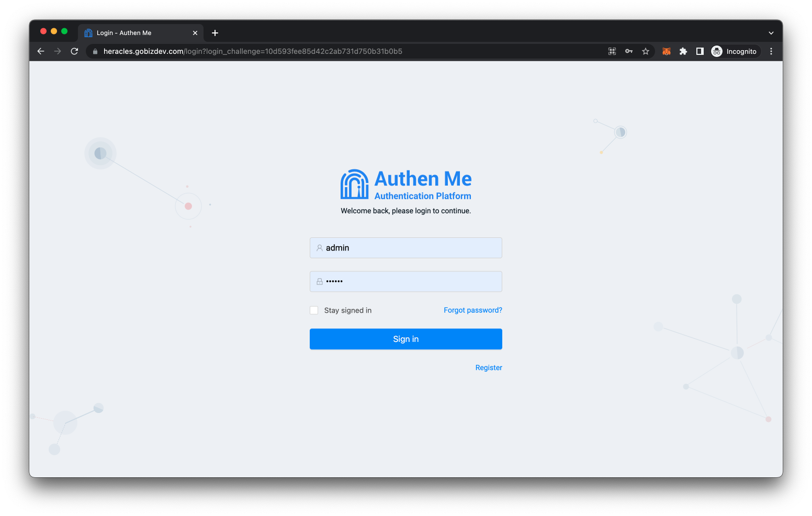Click the bookmark star icon
The height and width of the screenshot is (516, 812).
pyautogui.click(x=646, y=51)
